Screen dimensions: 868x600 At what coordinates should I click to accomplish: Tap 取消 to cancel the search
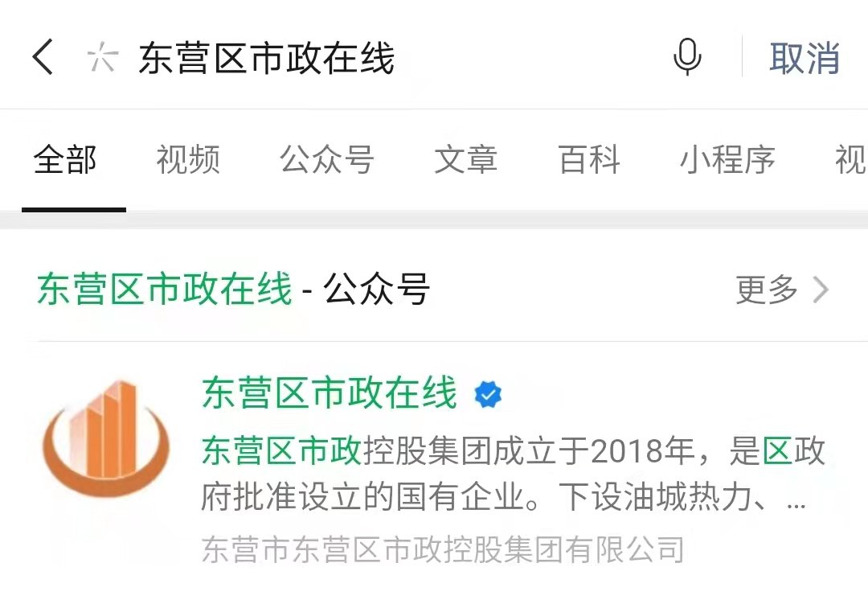pos(805,58)
